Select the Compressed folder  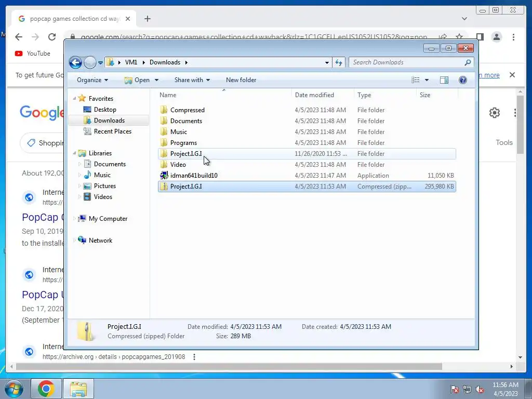coord(307,110)
